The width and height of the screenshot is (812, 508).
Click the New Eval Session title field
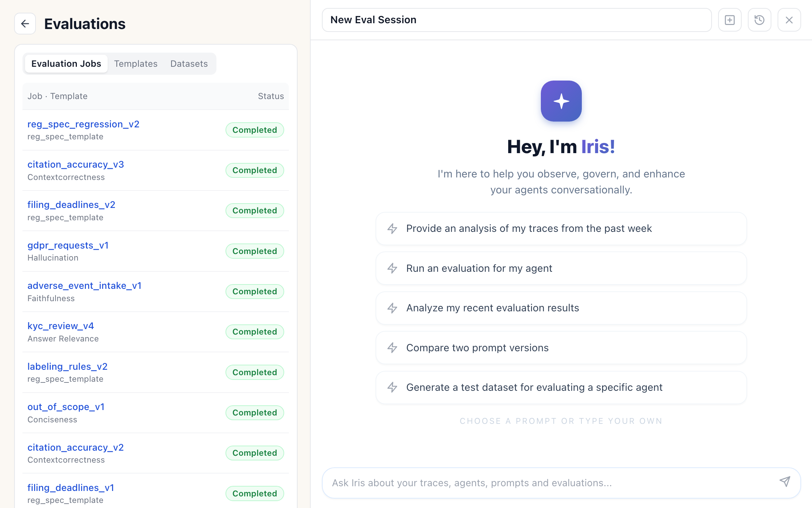point(517,20)
